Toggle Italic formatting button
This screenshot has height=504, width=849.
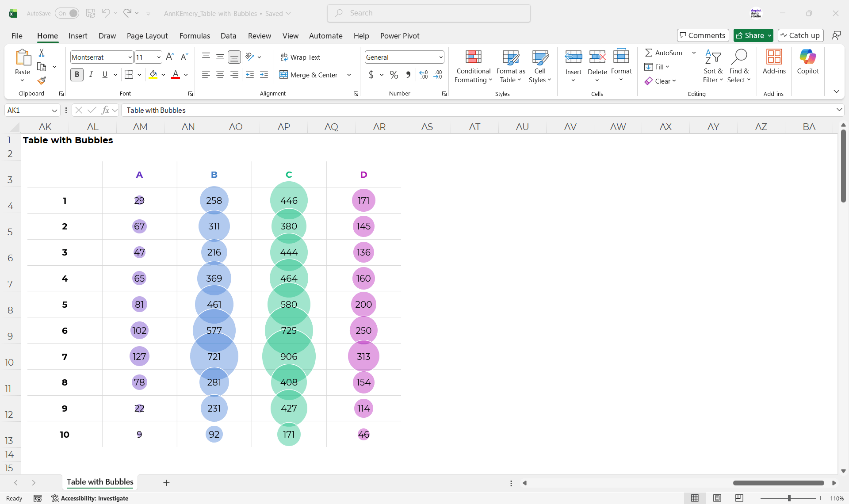point(91,75)
